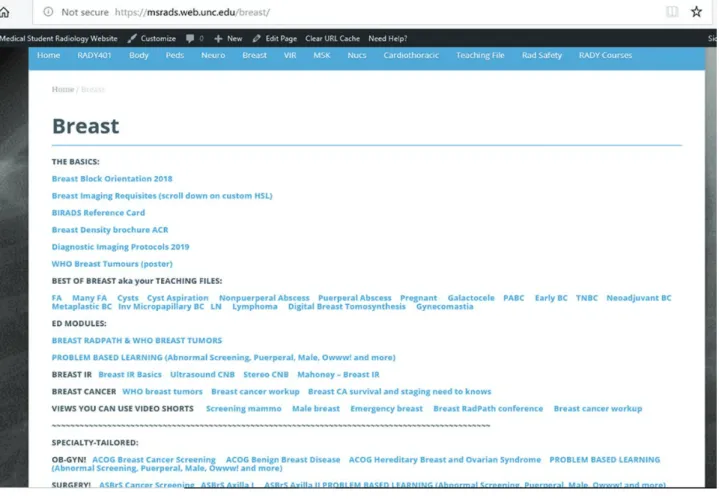Open the Breast IR Basics link

[x=130, y=375]
